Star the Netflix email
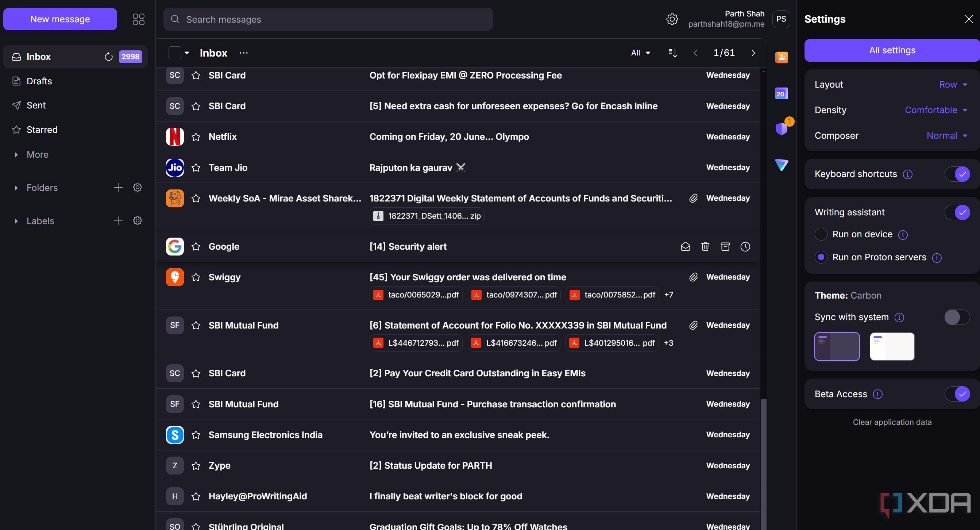The image size is (980, 530). pos(196,137)
